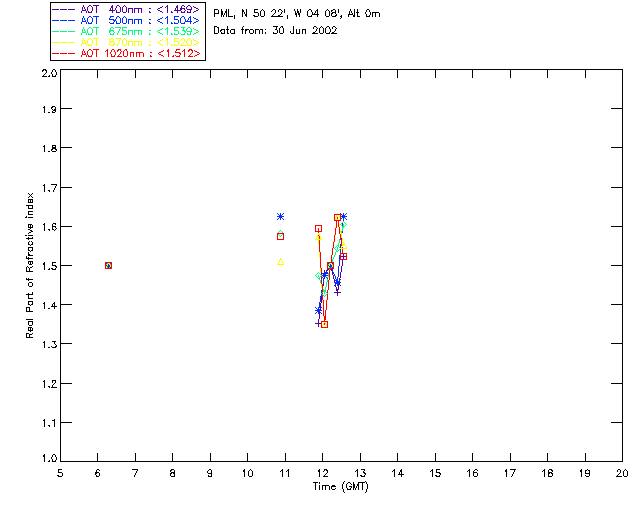This screenshot has height=512, width=640.
Task: Select the AOT 500nm legend entry
Action: click(126, 20)
